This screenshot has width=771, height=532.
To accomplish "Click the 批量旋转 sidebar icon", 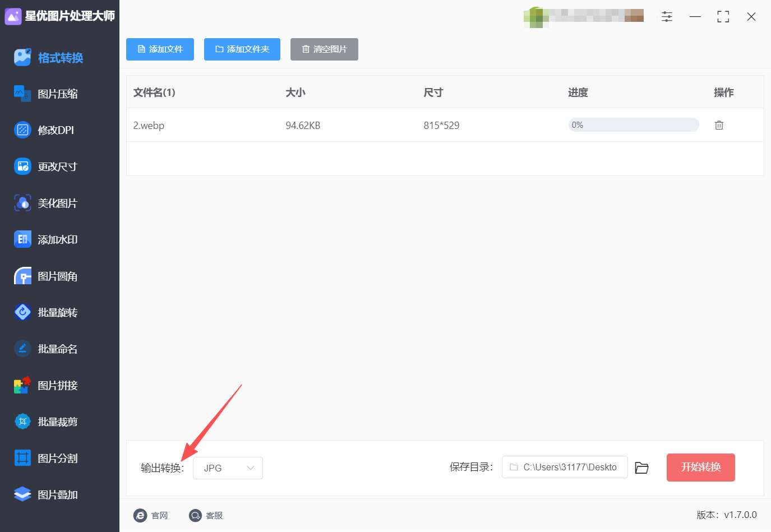I will 22,312.
